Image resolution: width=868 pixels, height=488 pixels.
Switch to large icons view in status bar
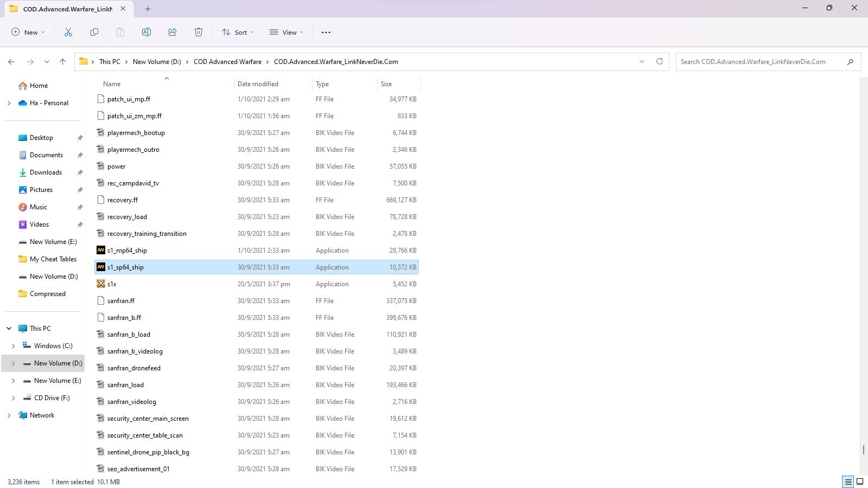(x=859, y=481)
